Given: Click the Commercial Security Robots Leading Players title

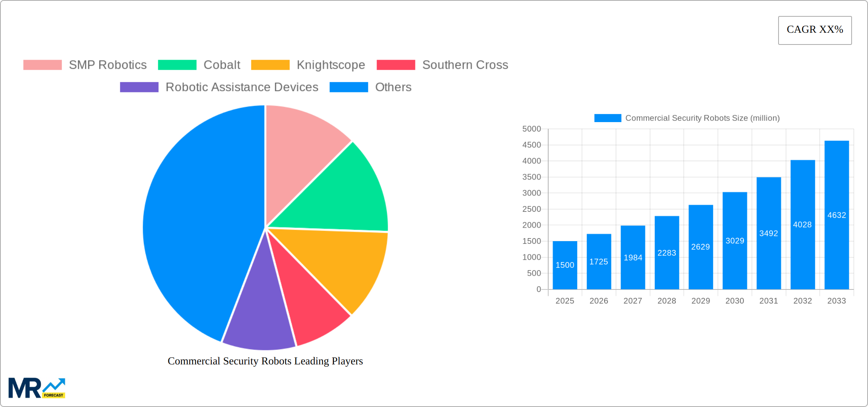Looking at the screenshot, I should pyautogui.click(x=265, y=361).
